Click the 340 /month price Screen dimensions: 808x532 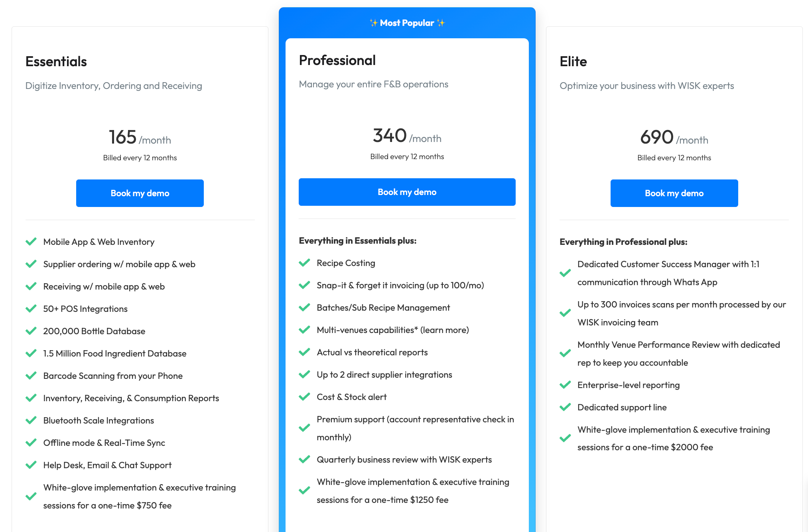(x=407, y=136)
